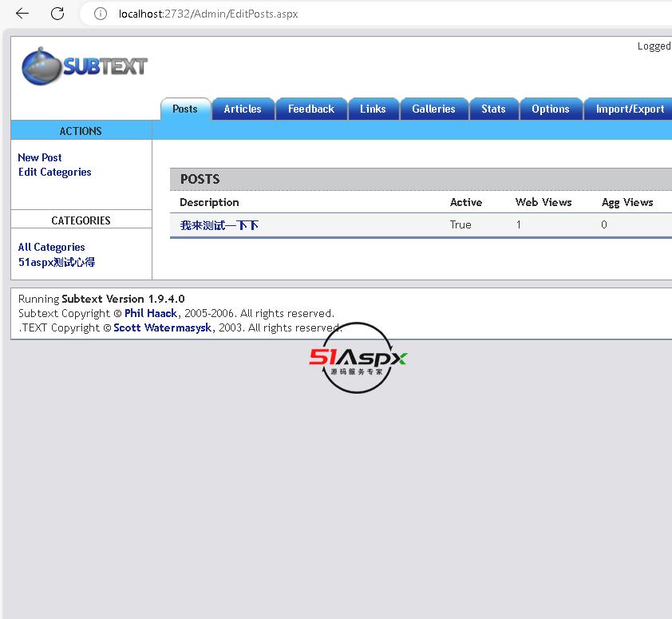Click the ACTIONS sidebar heading
This screenshot has width=672, height=619.
pos(81,131)
